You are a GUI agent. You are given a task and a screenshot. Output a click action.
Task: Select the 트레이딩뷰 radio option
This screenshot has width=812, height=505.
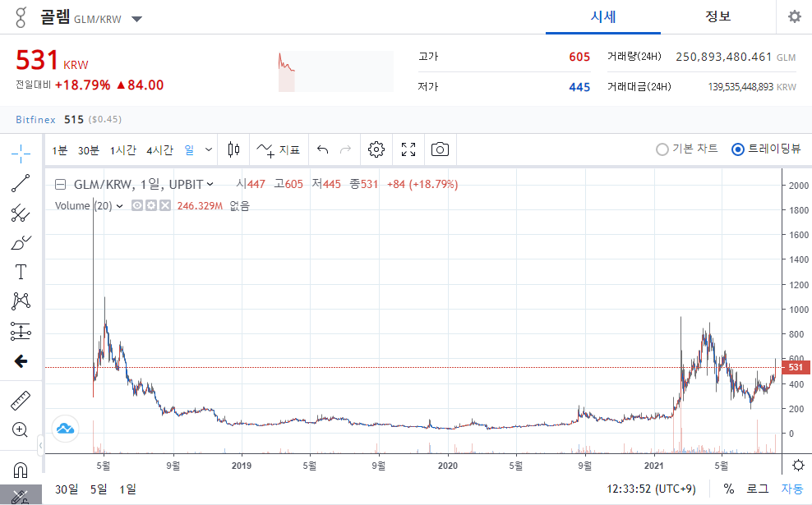coord(766,149)
